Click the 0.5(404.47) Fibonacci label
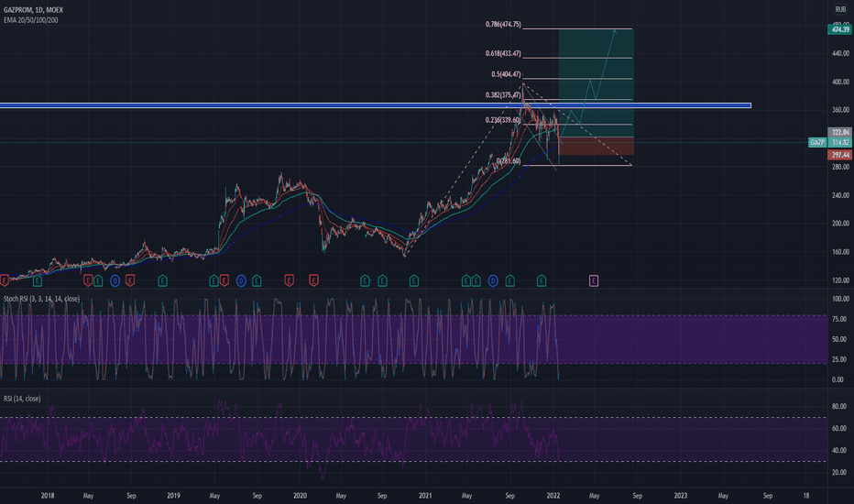This screenshot has width=854, height=504. point(506,74)
